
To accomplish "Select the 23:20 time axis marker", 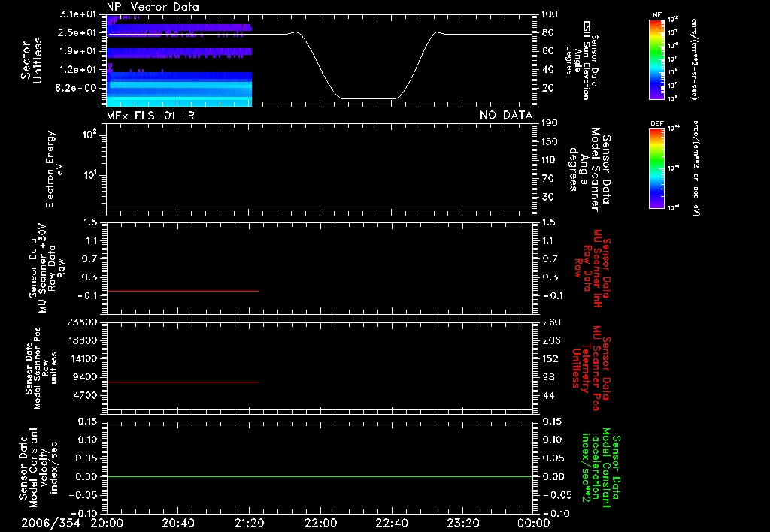I will coord(462,523).
